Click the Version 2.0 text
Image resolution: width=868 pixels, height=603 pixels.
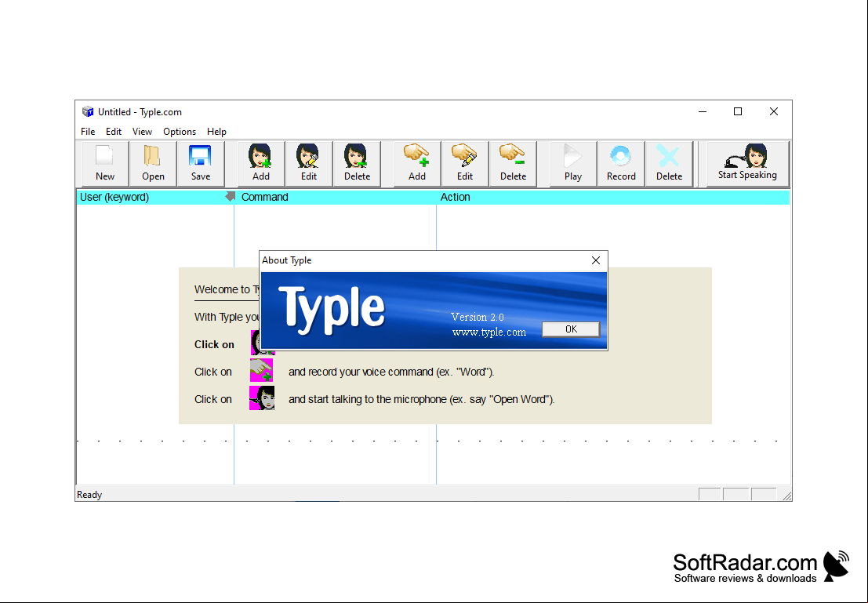(x=478, y=317)
